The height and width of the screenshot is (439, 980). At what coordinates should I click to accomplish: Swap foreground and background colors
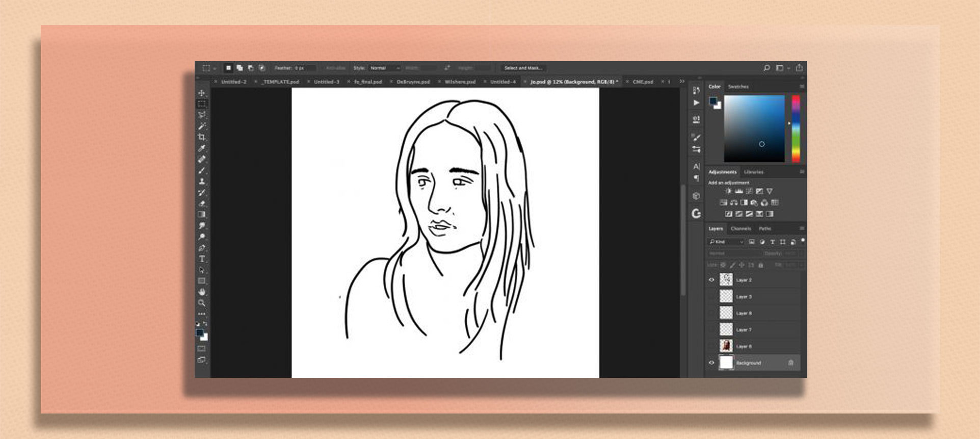tap(205, 324)
